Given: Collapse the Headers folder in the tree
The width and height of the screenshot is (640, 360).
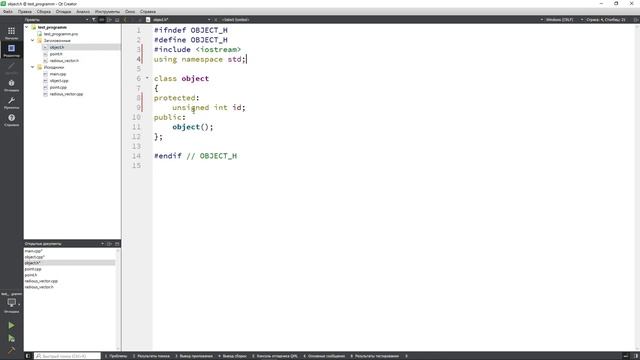Looking at the screenshot, I should coord(33,40).
